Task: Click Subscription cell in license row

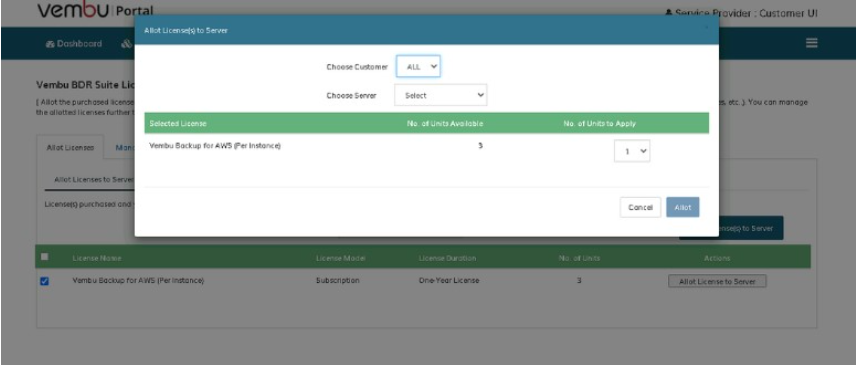Action: 337,280
